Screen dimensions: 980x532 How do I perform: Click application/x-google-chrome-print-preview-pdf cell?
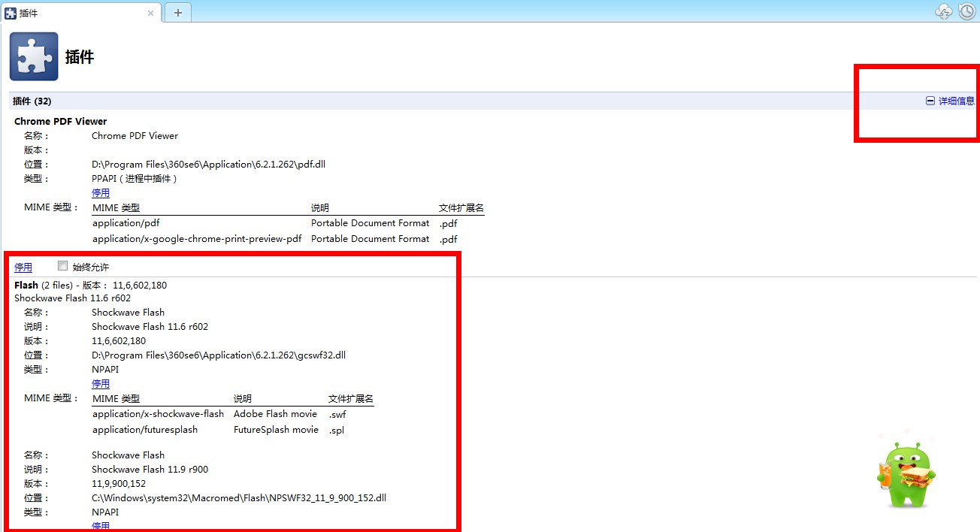point(197,239)
